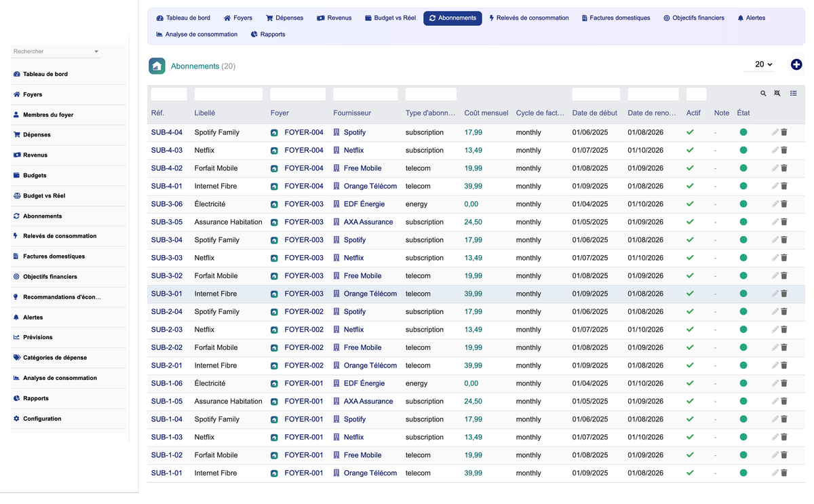Sort by the Coût mensuel column header
This screenshot has width=814, height=504.
point(486,113)
